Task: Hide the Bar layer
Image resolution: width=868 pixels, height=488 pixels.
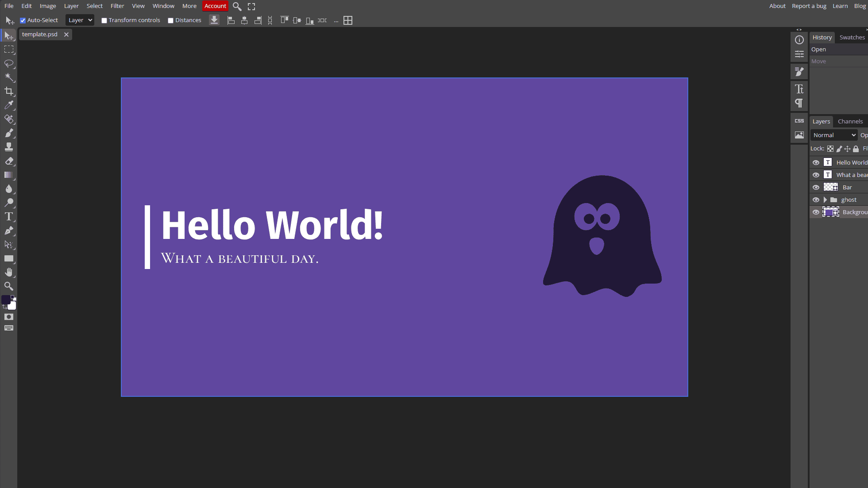Action: click(x=816, y=187)
